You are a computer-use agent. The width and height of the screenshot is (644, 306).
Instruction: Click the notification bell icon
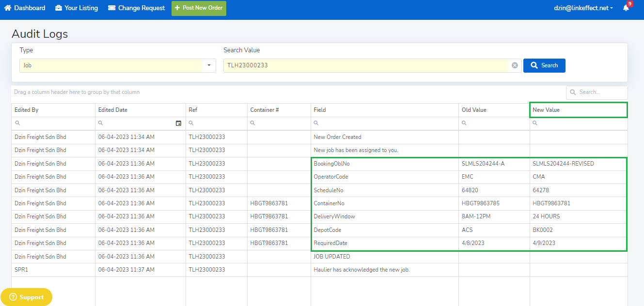(x=626, y=8)
